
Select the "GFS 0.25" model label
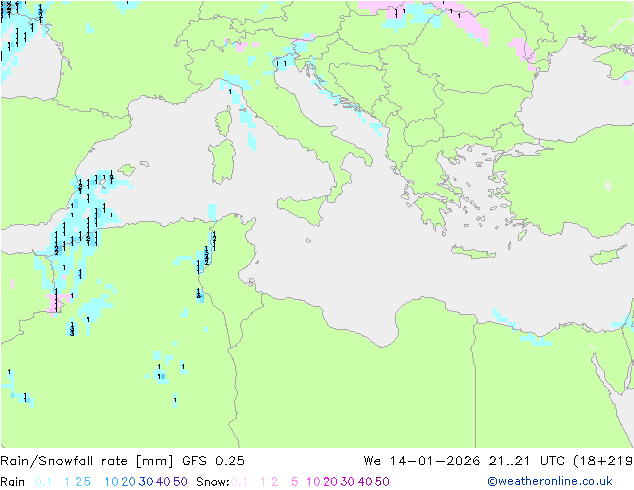[x=213, y=461]
